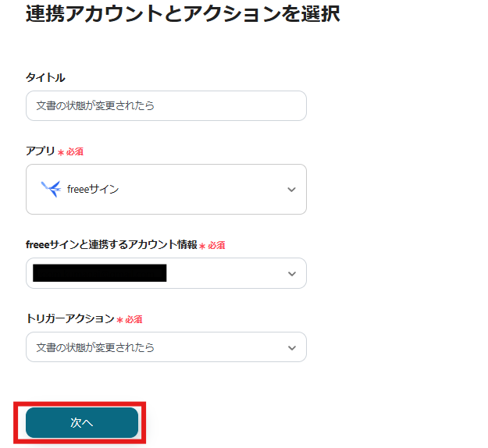Click the トリガーアクション dropdown chevron arrow
488x448 pixels.
(291, 348)
